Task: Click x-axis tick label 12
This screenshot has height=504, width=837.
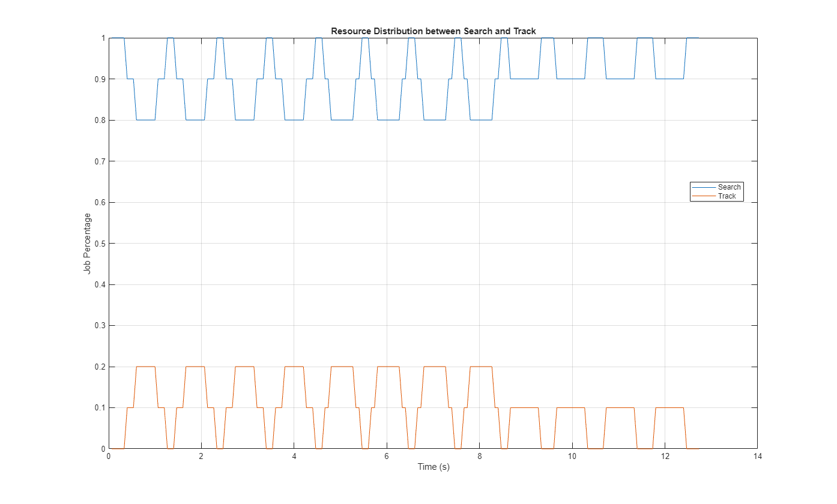Action: click(665, 457)
